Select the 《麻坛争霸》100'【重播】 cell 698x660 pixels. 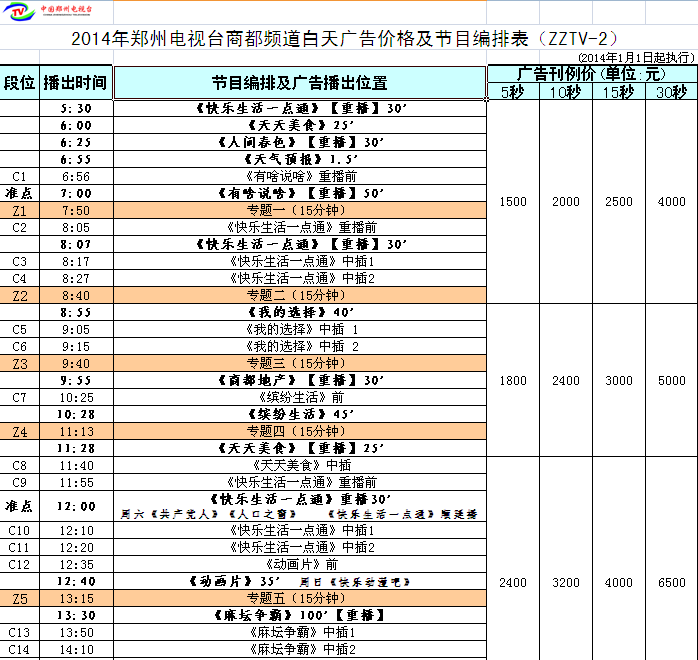[x=300, y=615]
